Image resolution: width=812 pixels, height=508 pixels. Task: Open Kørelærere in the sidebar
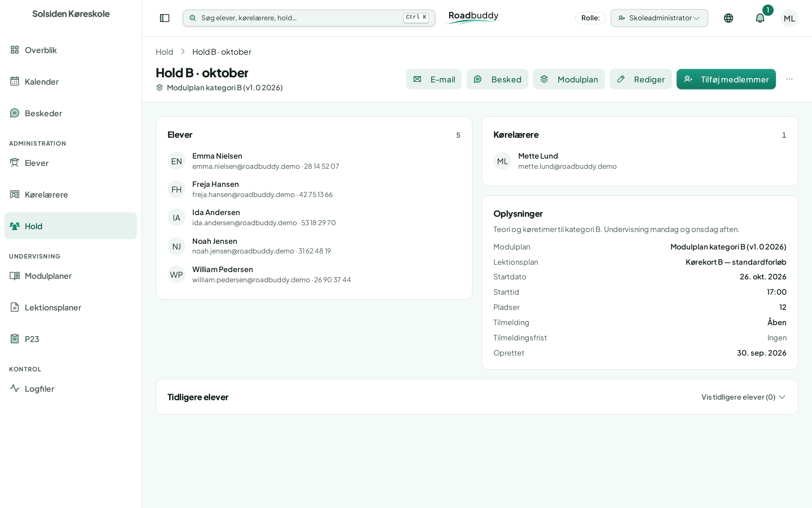(71, 194)
